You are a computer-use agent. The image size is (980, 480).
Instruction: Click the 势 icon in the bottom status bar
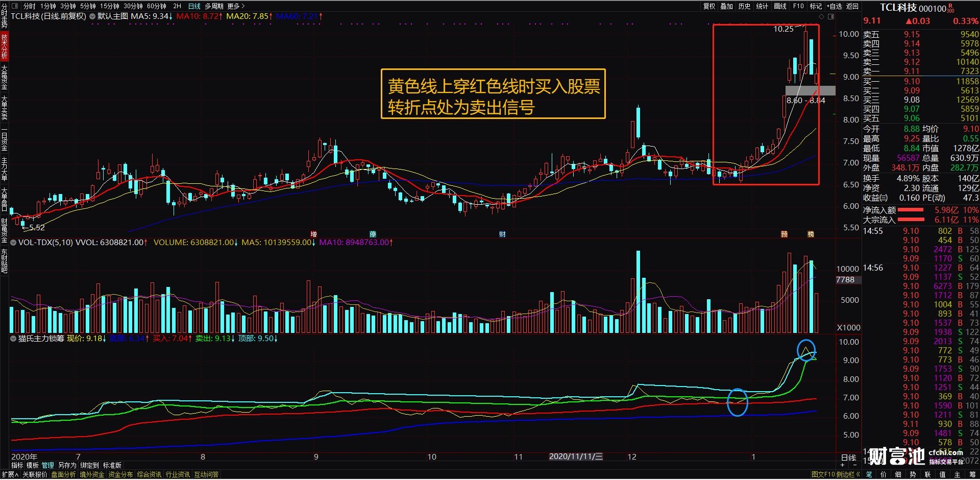click(x=913, y=475)
